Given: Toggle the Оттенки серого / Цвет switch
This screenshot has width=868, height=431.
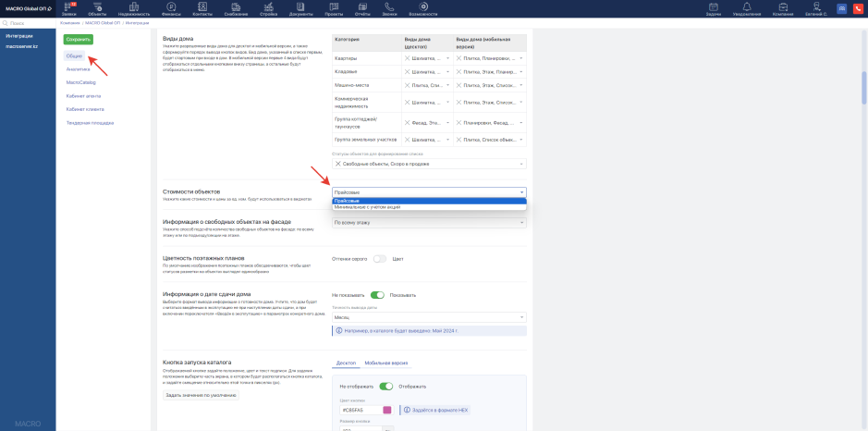Looking at the screenshot, I should pos(379,259).
